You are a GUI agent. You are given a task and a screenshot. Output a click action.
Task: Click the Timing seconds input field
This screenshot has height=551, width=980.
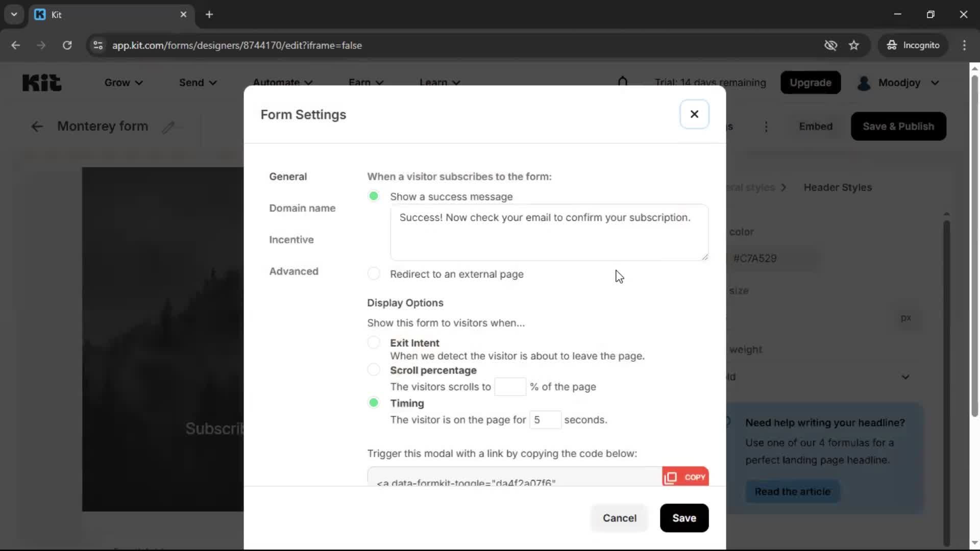[546, 420]
